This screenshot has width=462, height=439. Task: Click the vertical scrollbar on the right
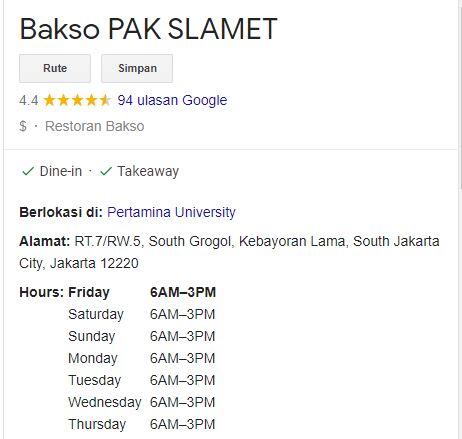pos(460,97)
